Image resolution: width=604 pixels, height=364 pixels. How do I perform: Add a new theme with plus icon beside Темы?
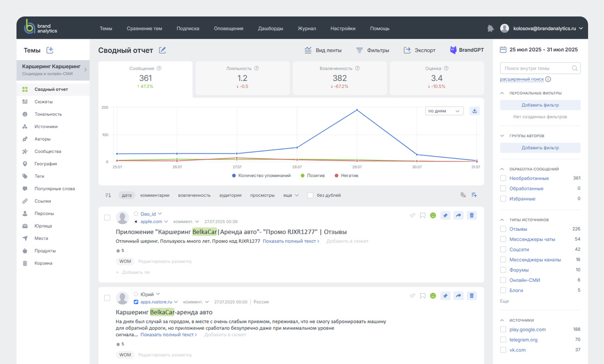(50, 50)
